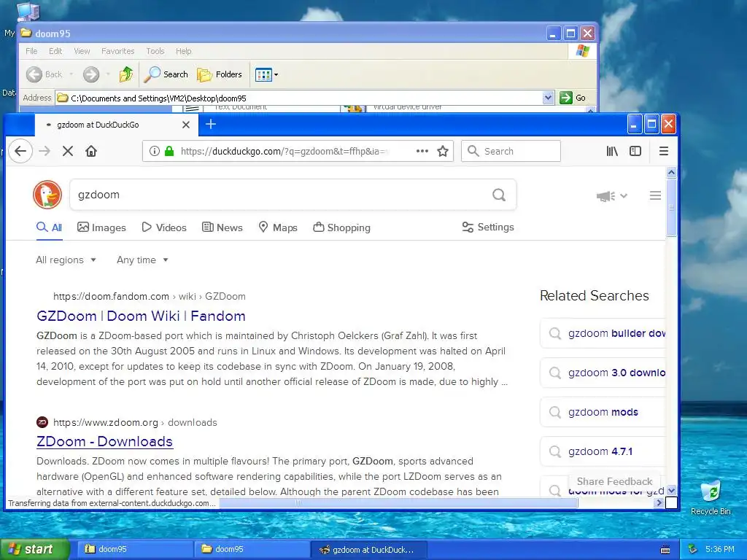Open the Favorites menu in Explorer
The height and width of the screenshot is (560, 747).
coord(117,51)
